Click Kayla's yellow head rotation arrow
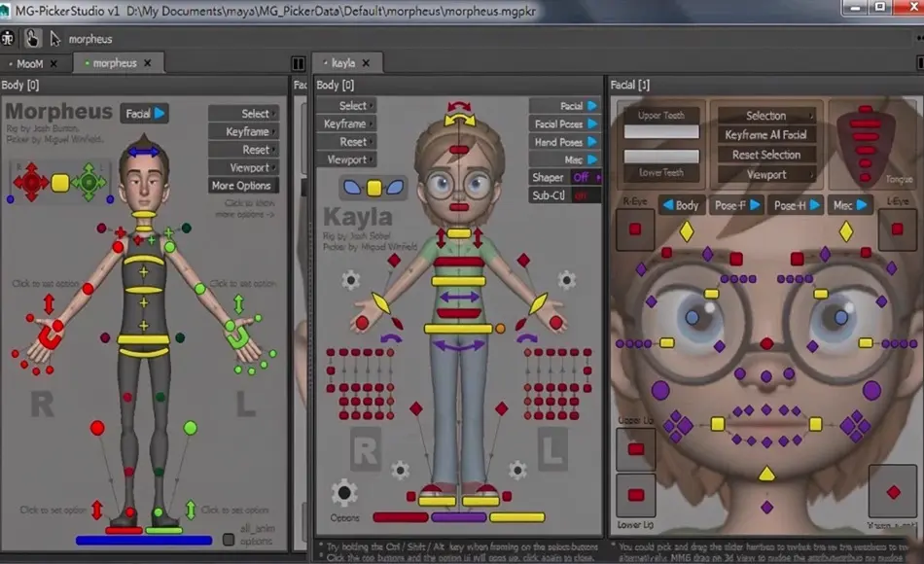 (x=459, y=121)
